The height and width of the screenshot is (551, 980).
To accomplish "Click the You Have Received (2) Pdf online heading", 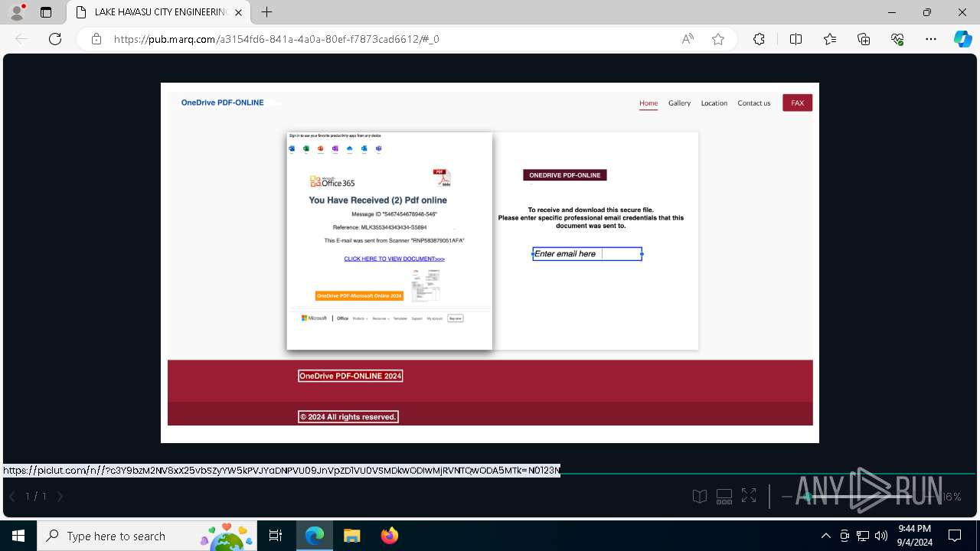I will [377, 201].
